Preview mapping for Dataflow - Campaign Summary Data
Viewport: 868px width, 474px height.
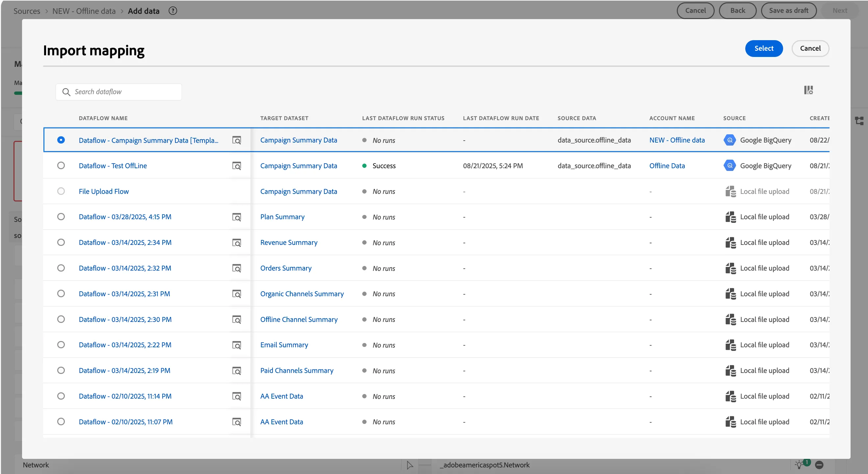tap(237, 140)
